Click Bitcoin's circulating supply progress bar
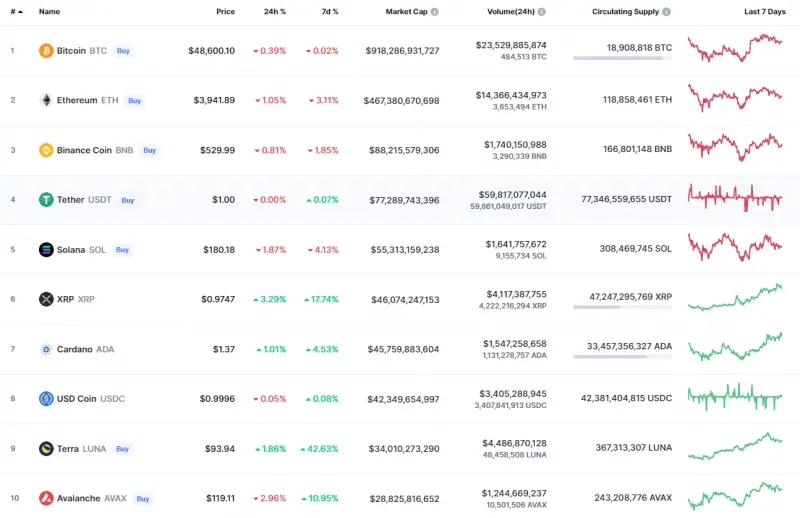Screen dimensions: 800x518 click(x=622, y=58)
